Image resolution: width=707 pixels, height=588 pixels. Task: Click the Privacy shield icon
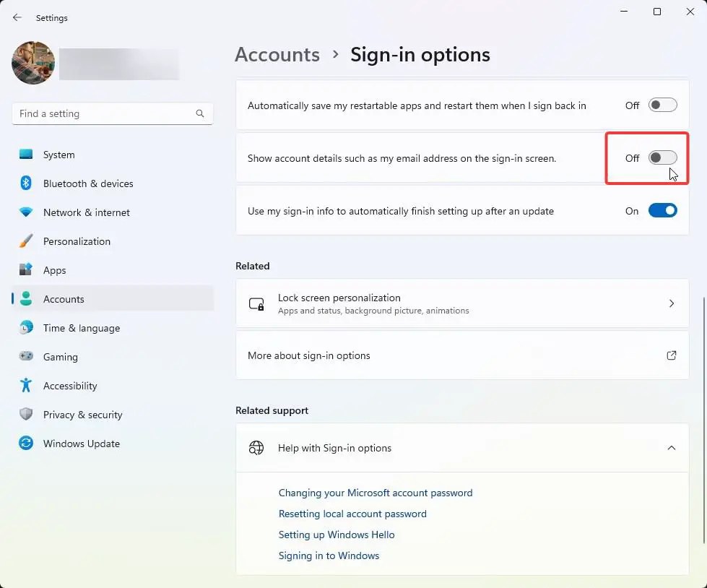(26, 414)
